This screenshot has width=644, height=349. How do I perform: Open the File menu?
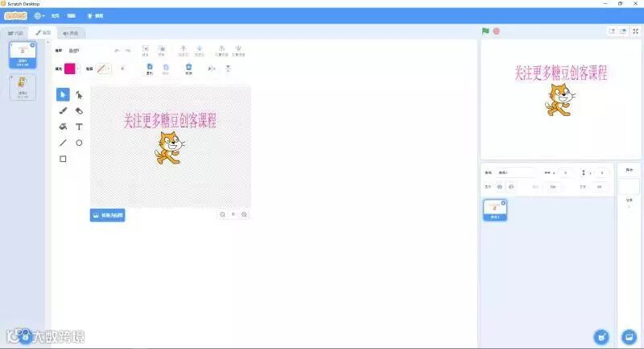55,15
